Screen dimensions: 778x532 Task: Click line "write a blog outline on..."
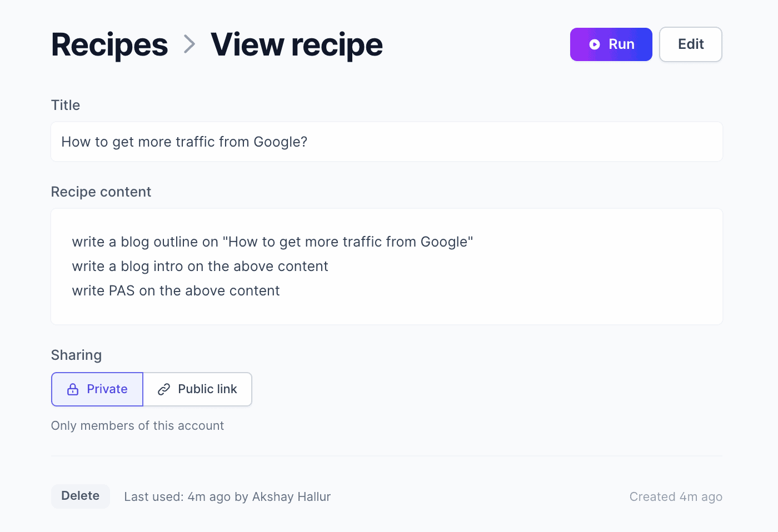272,242
